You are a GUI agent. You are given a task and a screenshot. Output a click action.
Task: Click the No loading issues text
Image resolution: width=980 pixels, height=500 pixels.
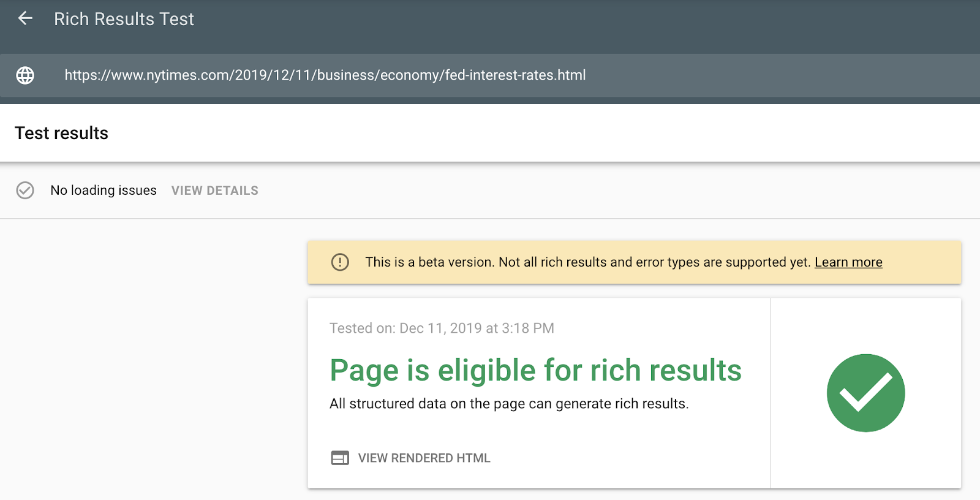[x=104, y=191]
